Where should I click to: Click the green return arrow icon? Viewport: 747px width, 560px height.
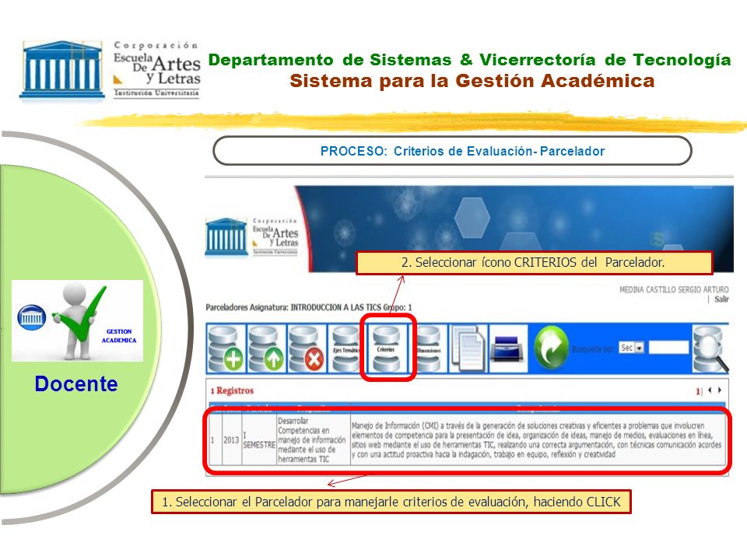point(551,348)
